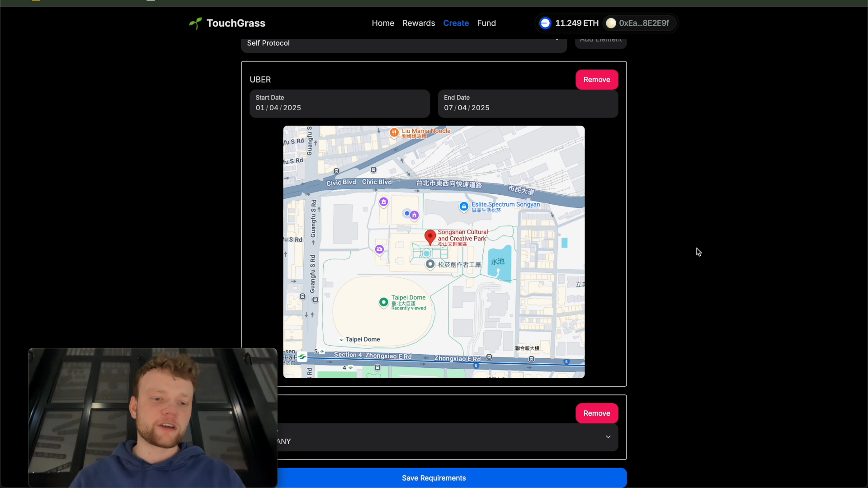Image resolution: width=868 pixels, height=488 pixels.
Task: Click the 水池 pond label on the map
Action: tap(497, 262)
